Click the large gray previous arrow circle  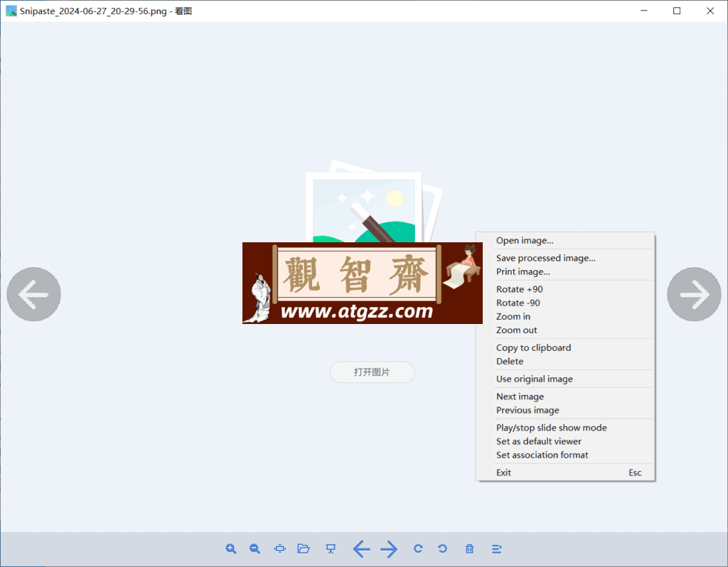[x=34, y=294]
